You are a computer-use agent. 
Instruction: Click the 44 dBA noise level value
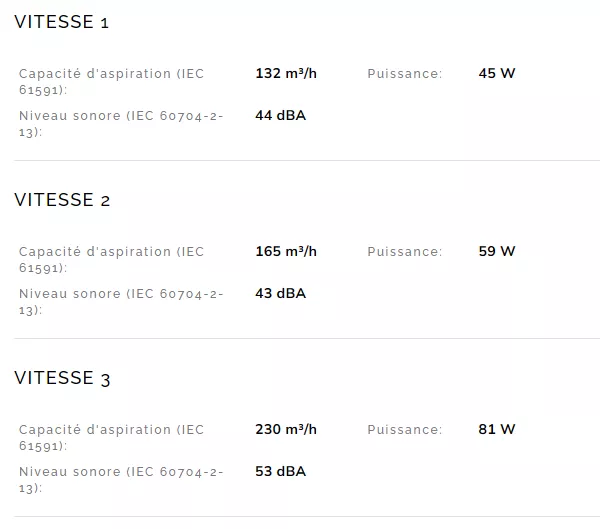pyautogui.click(x=280, y=115)
